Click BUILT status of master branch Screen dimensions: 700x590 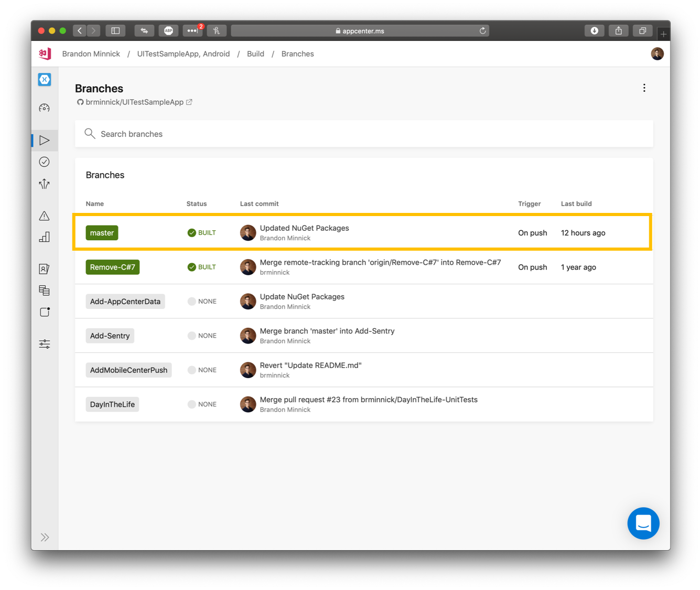pos(202,233)
